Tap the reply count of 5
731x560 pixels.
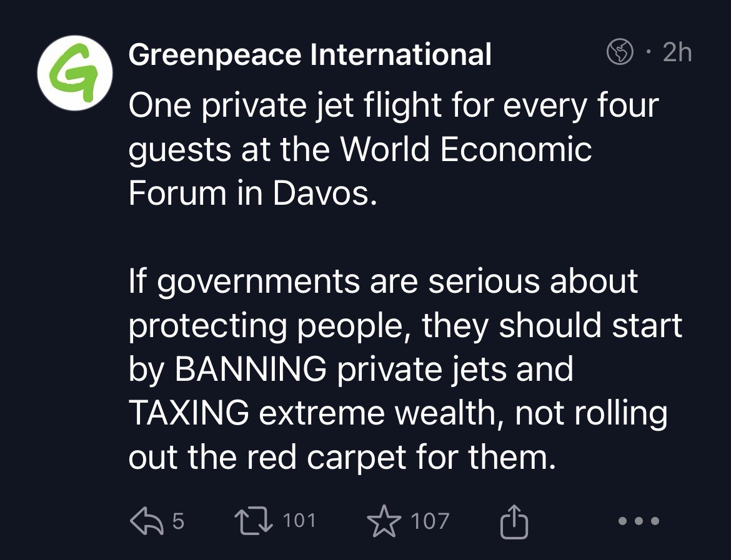pos(178,521)
